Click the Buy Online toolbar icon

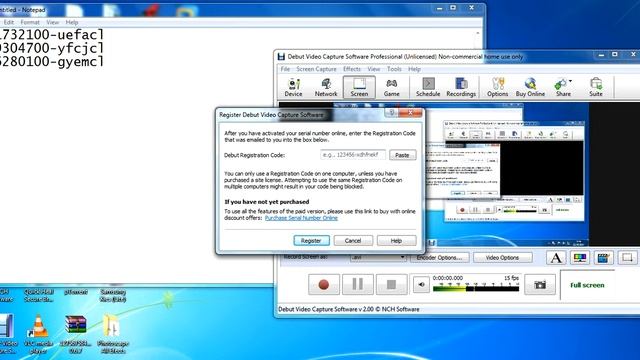[x=530, y=87]
